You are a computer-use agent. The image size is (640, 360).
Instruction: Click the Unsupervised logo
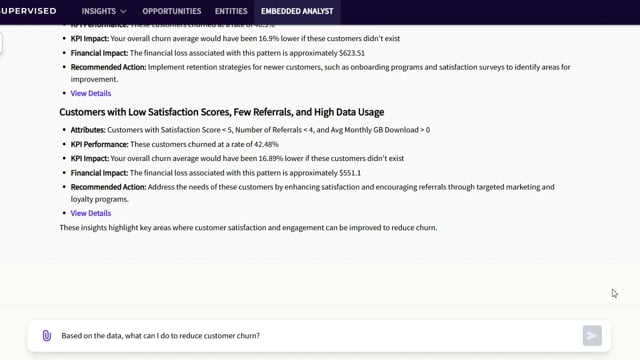[28, 11]
